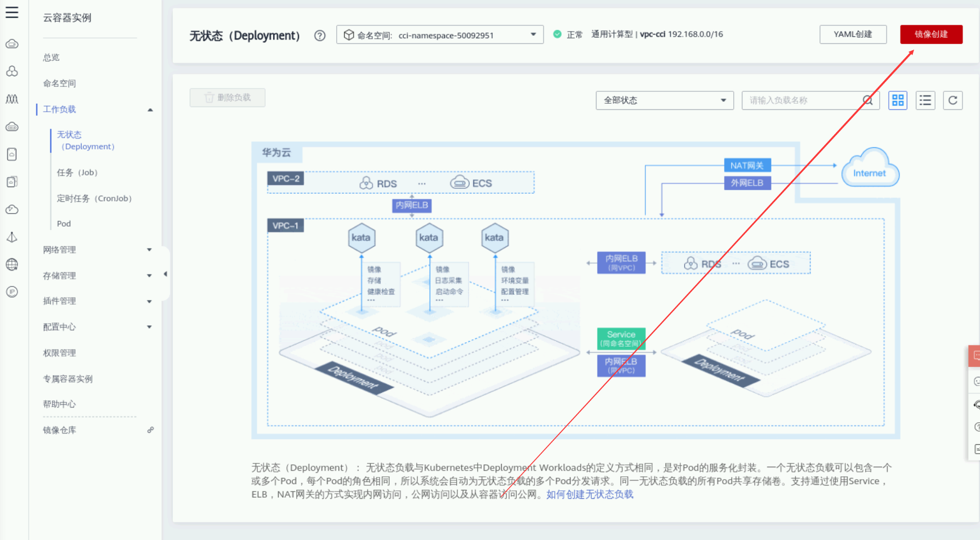Go to 总览 overview page
The image size is (980, 540).
coord(51,57)
